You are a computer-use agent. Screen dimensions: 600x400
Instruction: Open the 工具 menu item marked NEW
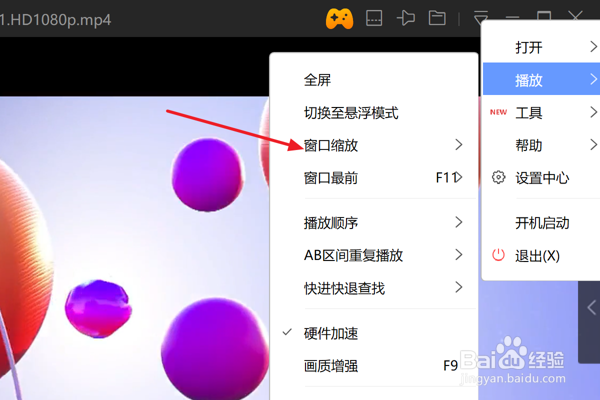(x=541, y=113)
